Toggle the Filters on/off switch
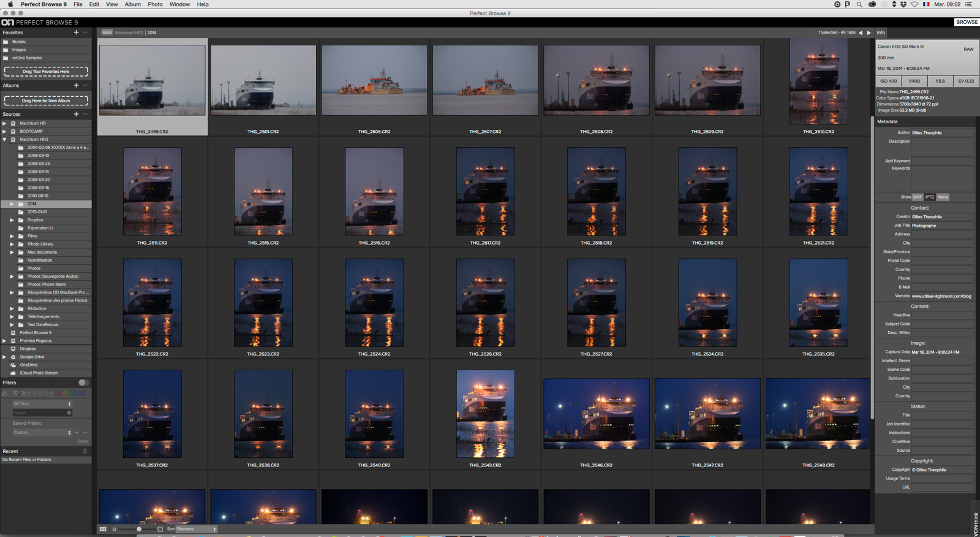980x537 pixels. pos(83,383)
